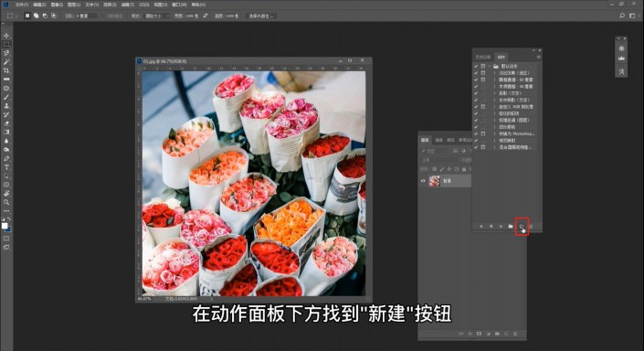
Task: Select the Hand tool
Action: click(x=6, y=193)
